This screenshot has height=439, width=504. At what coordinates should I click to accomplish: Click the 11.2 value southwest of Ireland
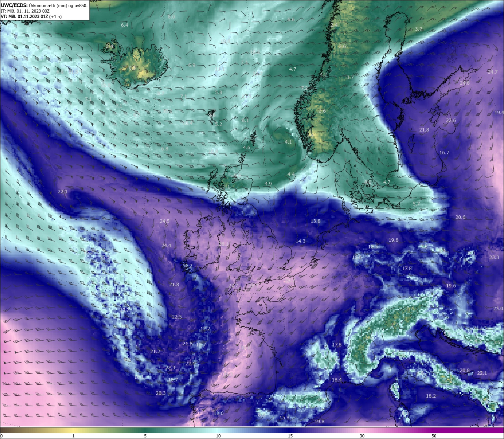187,266
